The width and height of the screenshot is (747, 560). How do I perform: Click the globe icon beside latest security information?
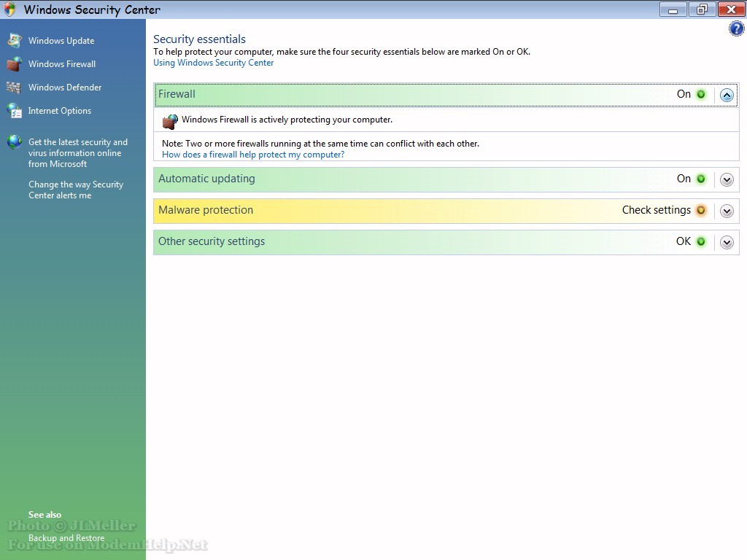tap(15, 142)
